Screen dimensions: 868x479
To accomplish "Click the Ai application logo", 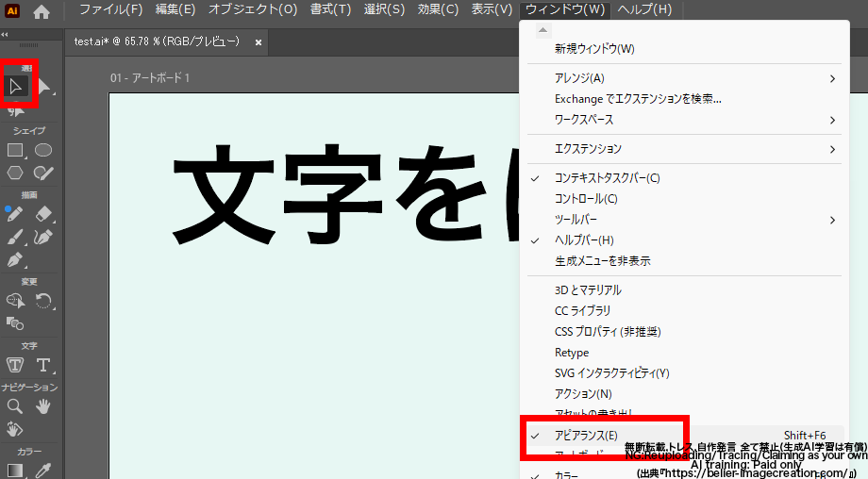I will point(12,10).
